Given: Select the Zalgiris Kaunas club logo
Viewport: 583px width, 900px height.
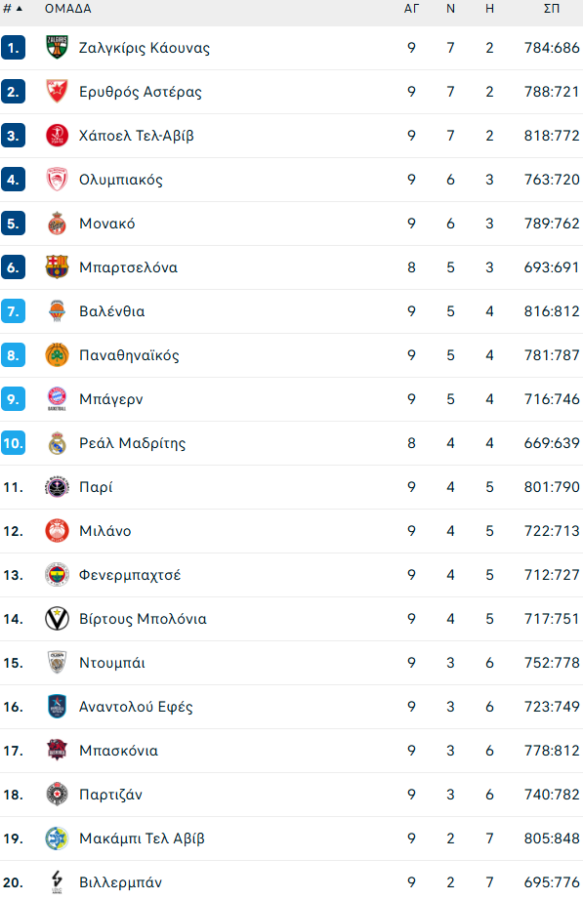Looking at the screenshot, I should coord(58,47).
